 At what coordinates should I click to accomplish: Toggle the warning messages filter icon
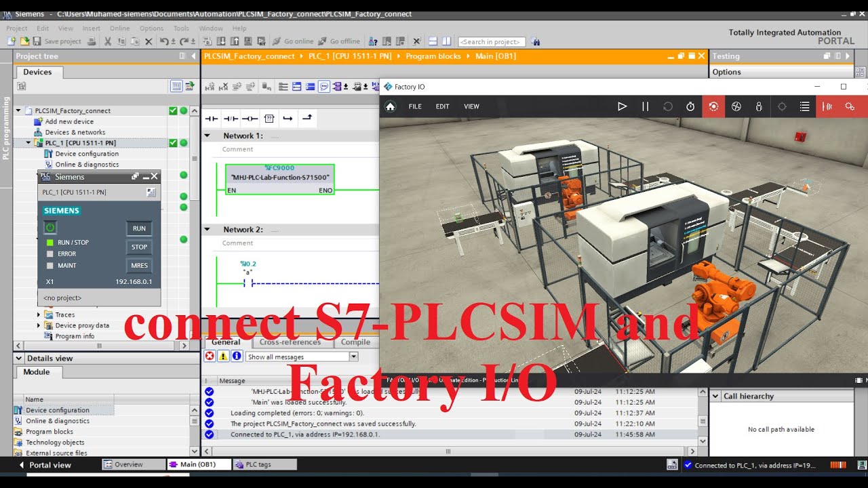click(223, 357)
